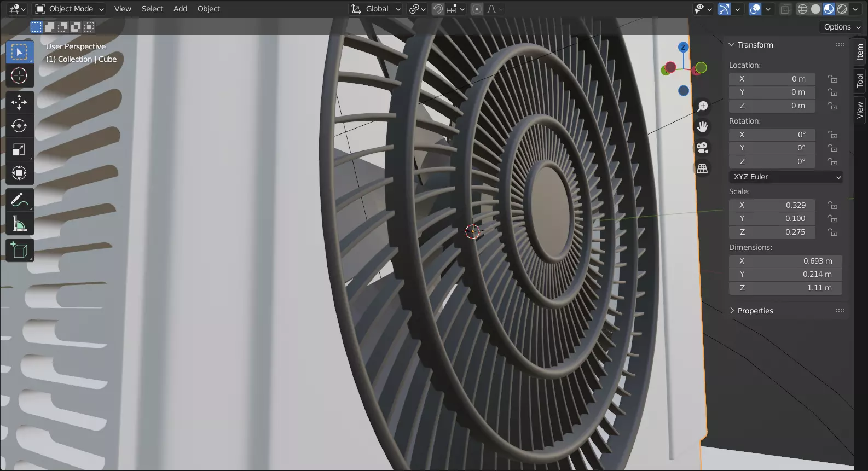Choose the new-selection set mode icon
This screenshot has height=471, width=868.
pyautogui.click(x=36, y=27)
